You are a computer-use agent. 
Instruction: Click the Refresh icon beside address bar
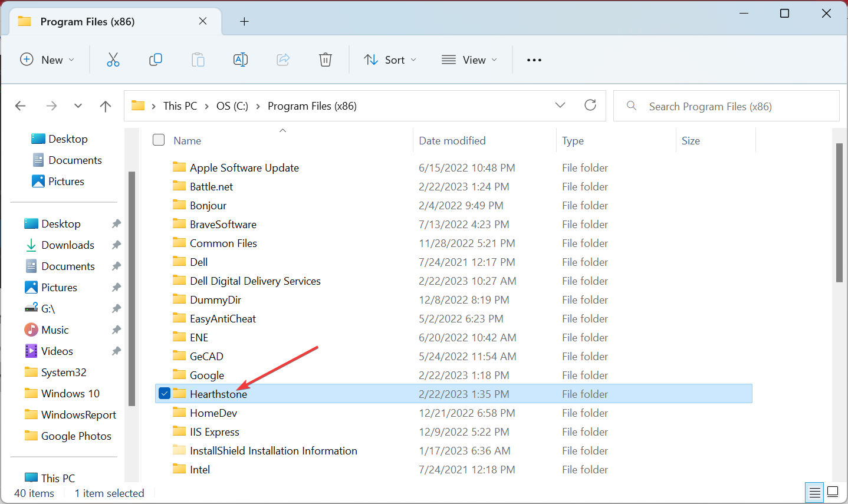pos(590,106)
